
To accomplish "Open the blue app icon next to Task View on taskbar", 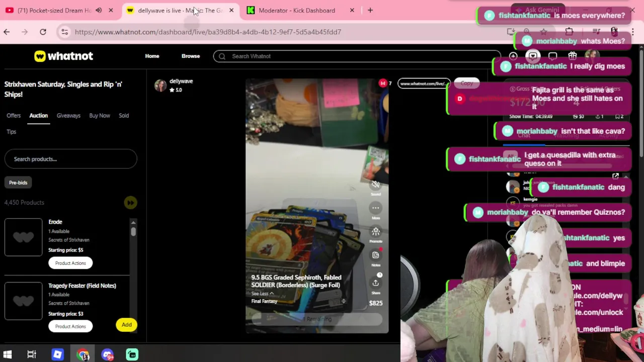I will tap(57, 354).
